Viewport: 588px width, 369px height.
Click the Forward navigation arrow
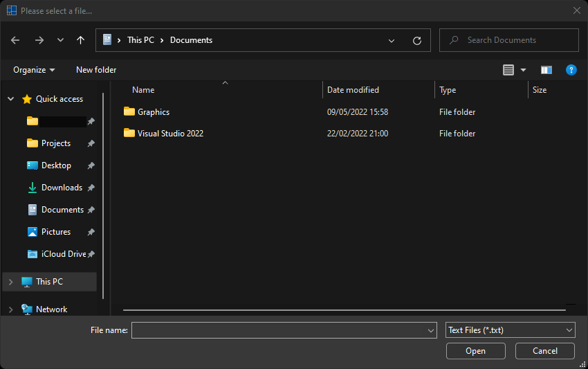tap(39, 40)
